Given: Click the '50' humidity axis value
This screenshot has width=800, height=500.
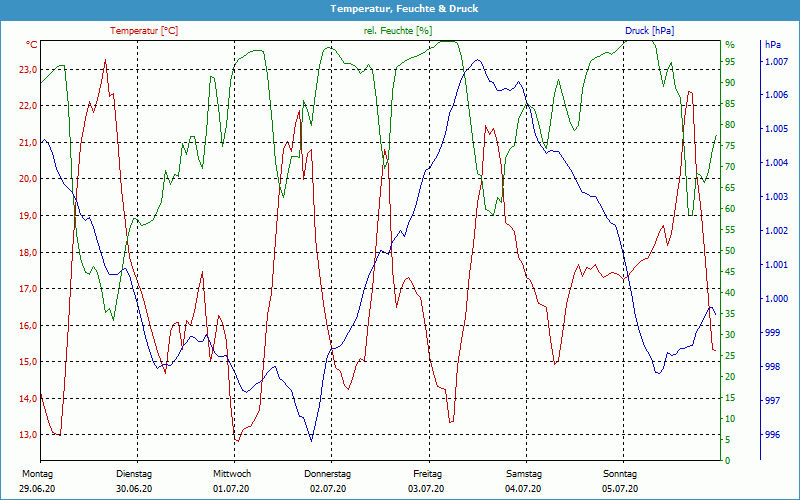Looking at the screenshot, I should tap(730, 251).
